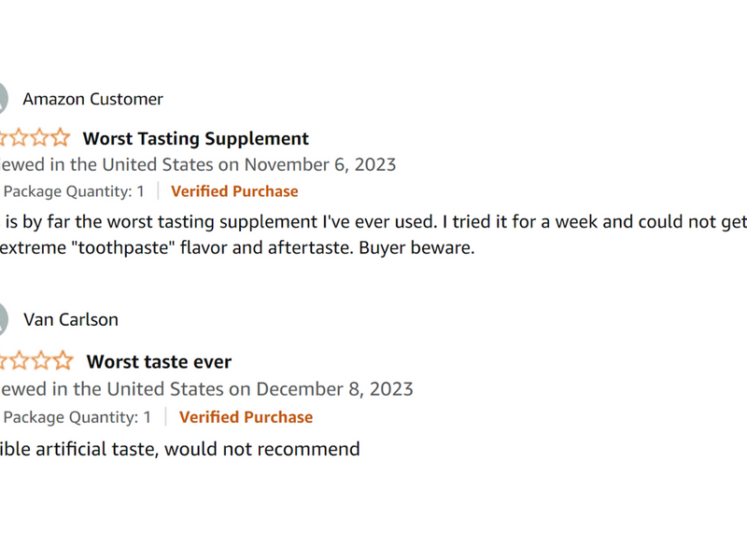Image resolution: width=747 pixels, height=560 pixels.
Task: Open the "Worst taste ever" review title
Action: (x=159, y=362)
